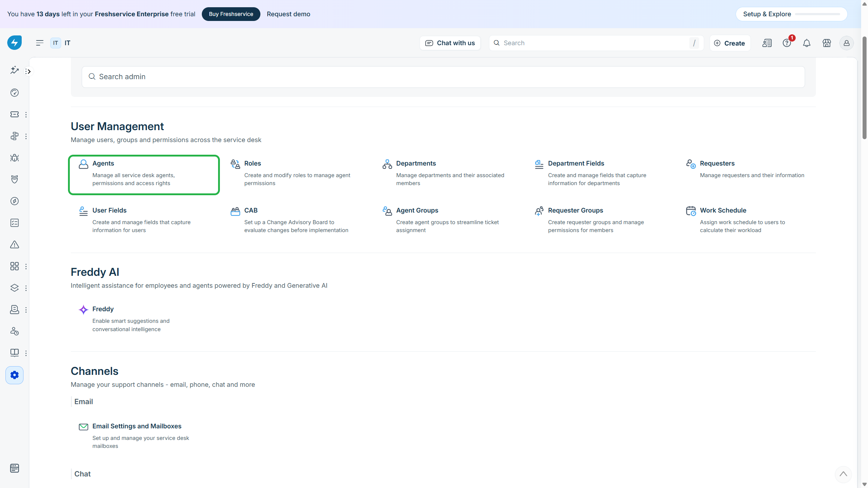The width and height of the screenshot is (868, 488).
Task: Open the Dashboard gauge icon in sidebar
Action: tap(14, 93)
